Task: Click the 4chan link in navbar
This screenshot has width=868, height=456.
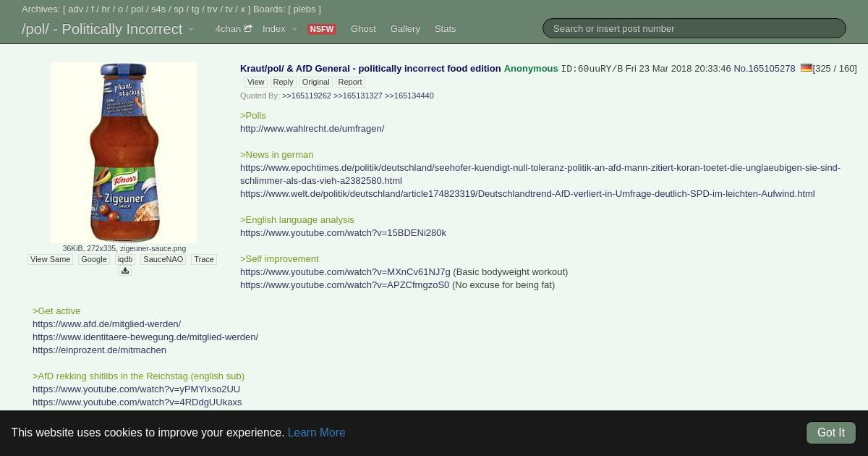Action: click(228, 29)
